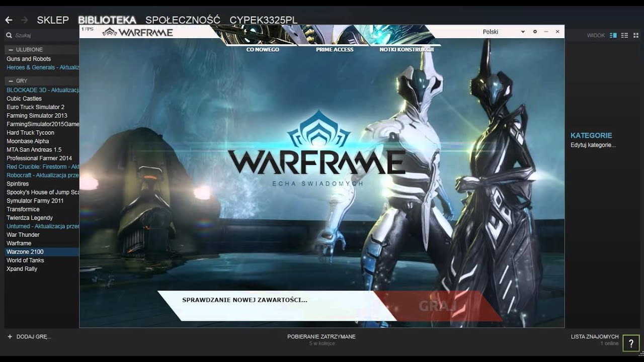The image size is (644, 362).
Task: Select Red Crucible: Firestorm entry
Action: click(x=43, y=167)
